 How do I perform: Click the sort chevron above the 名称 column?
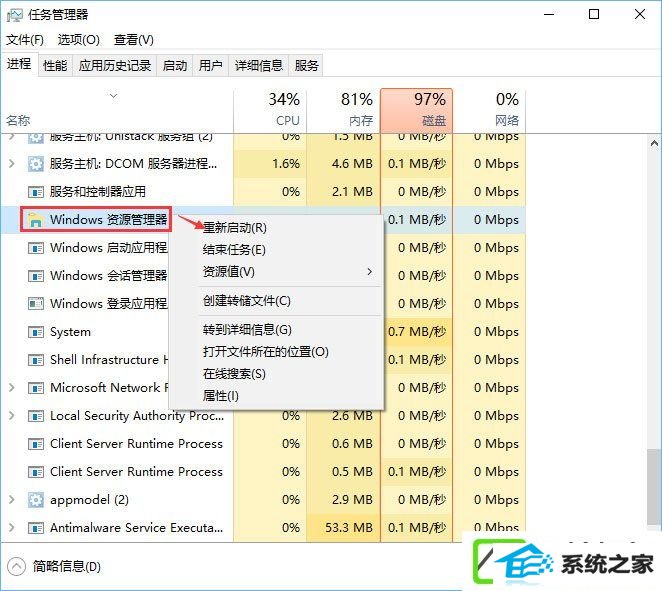pyautogui.click(x=113, y=96)
